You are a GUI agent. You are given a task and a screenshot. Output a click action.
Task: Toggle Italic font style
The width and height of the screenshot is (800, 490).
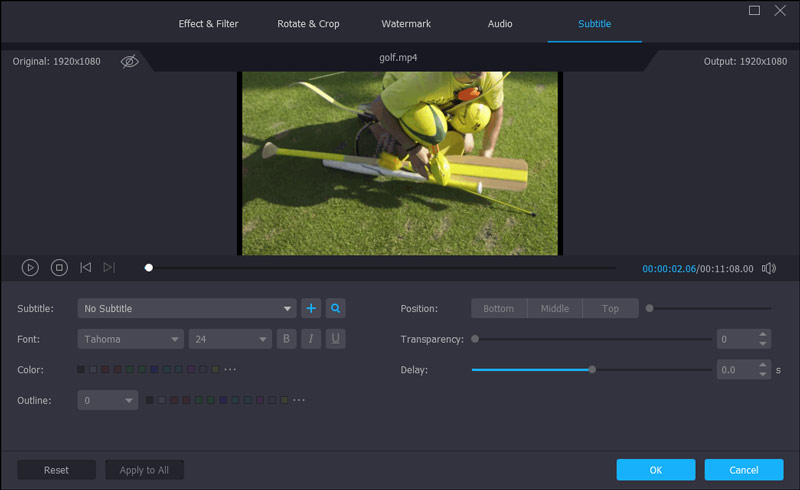click(312, 339)
